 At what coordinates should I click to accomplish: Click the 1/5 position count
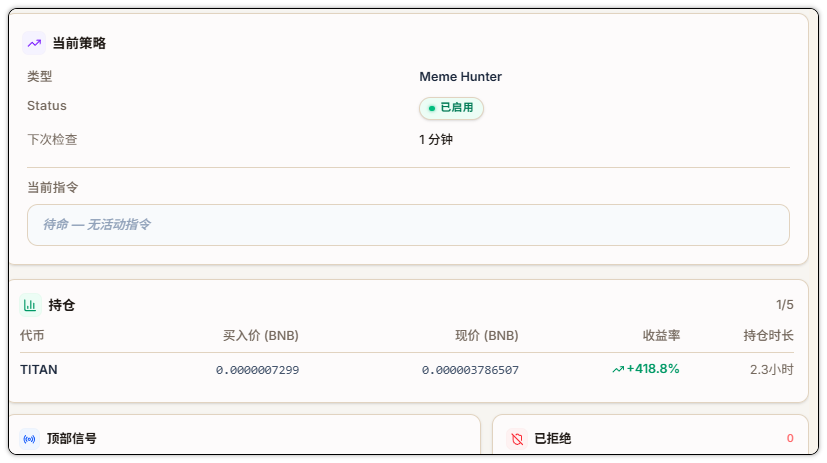tap(784, 305)
